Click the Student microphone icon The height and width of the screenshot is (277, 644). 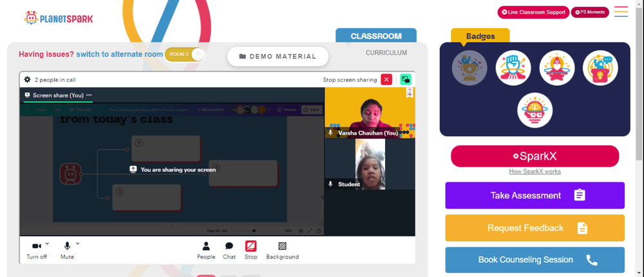330,184
